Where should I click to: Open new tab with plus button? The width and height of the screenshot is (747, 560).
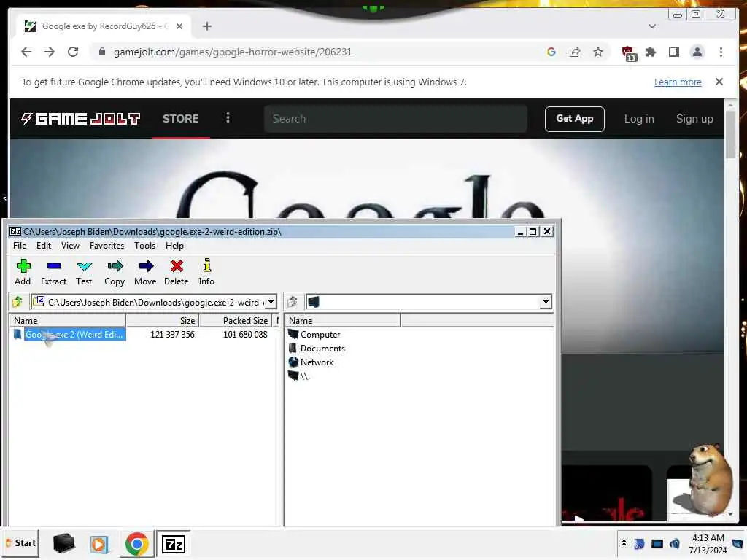point(206,26)
